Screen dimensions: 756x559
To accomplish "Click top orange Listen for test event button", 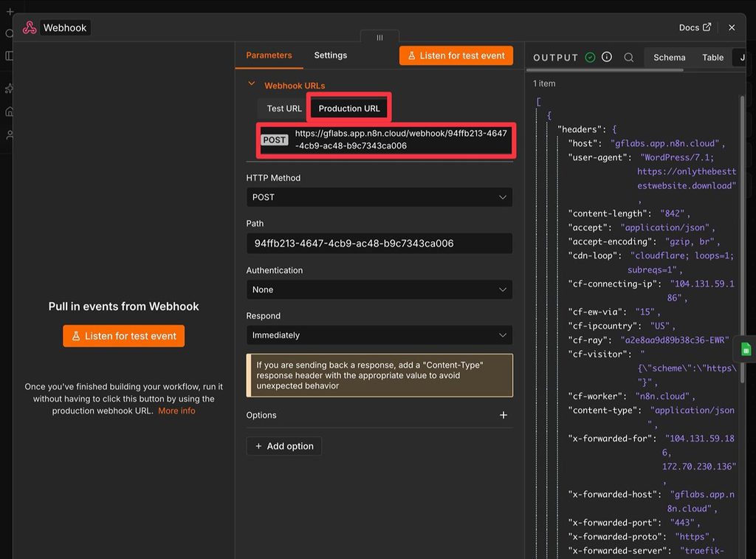I will (x=456, y=55).
